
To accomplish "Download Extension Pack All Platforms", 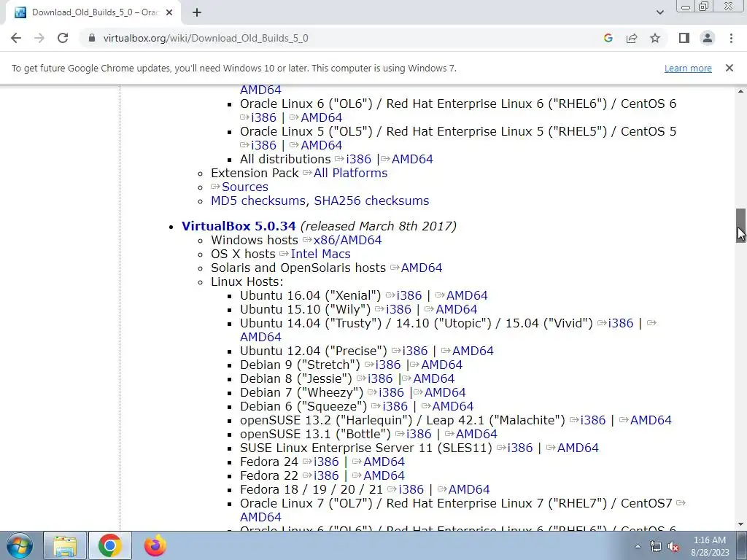I will [350, 173].
